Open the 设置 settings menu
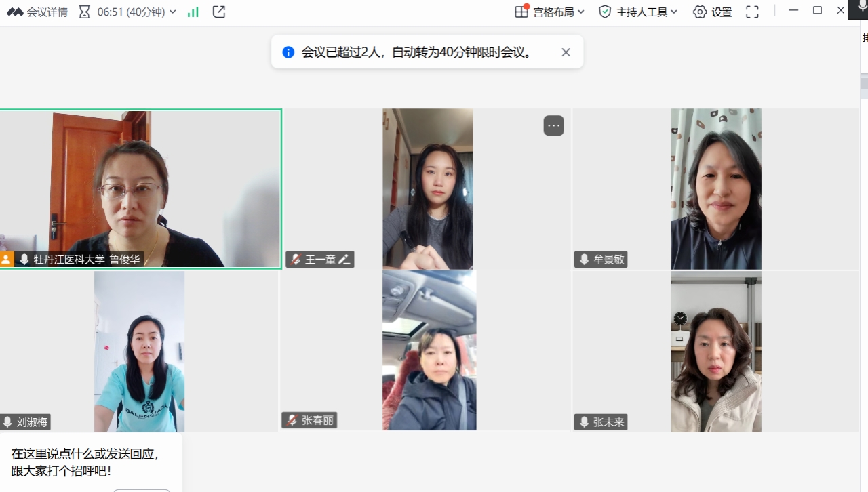Viewport: 868px width, 492px height. 713,12
